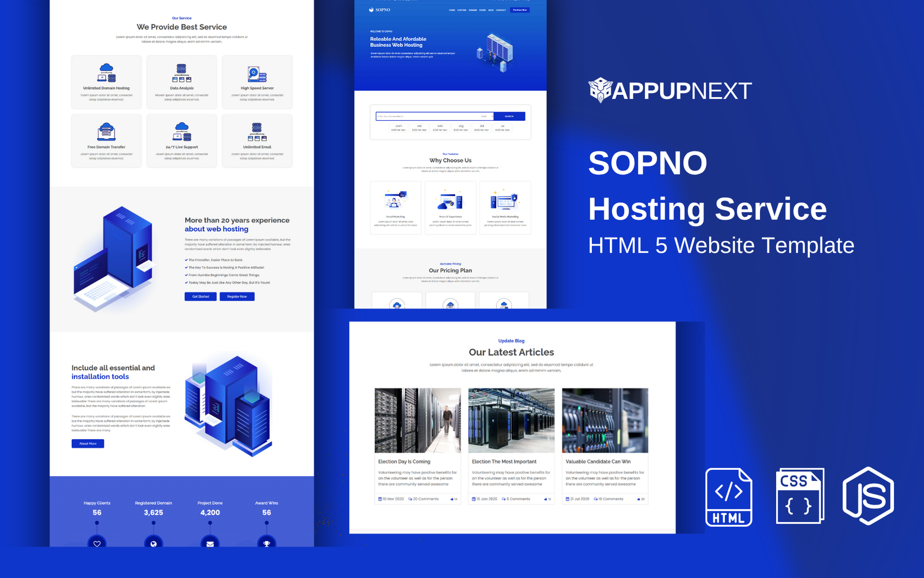Click the trophy icon under Award Wins
The height and width of the screenshot is (578, 924).
[266, 543]
